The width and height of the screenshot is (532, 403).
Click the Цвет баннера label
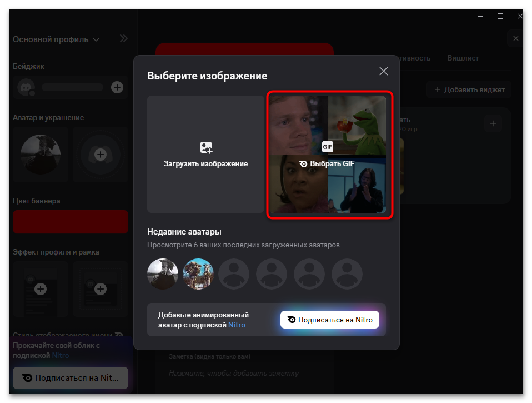37,201
